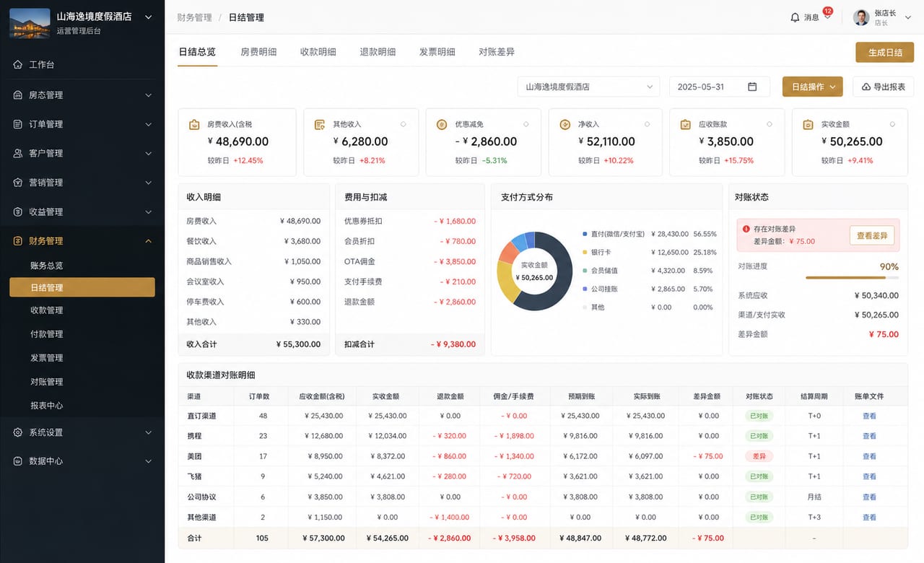Viewport: 924px width, 563px height.
Task: Click the 房态管理 sidebar icon
Action: 18,95
